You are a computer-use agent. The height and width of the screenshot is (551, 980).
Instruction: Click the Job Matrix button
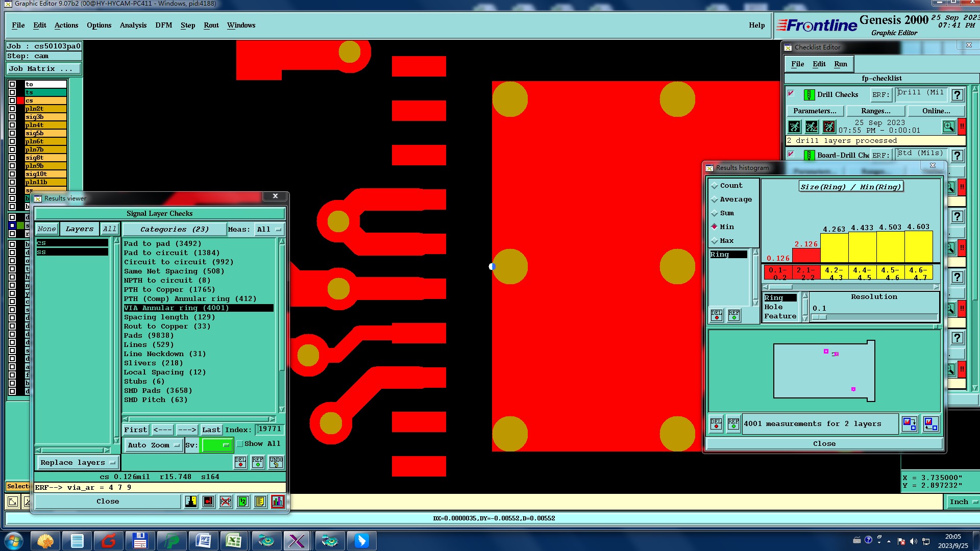click(x=43, y=69)
